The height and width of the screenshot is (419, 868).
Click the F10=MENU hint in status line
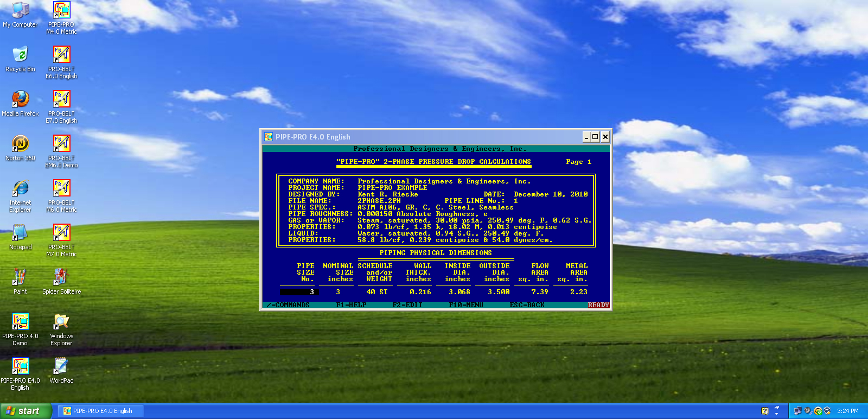(x=466, y=305)
